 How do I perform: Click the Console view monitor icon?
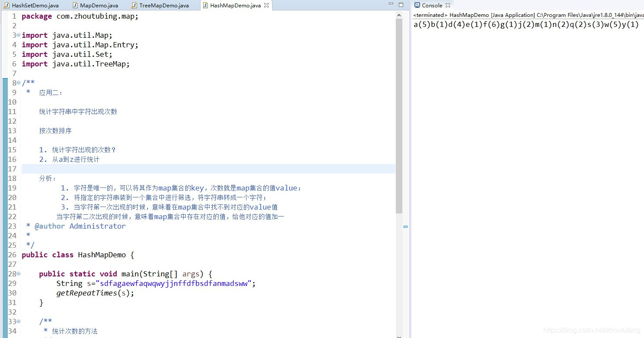coord(417,5)
